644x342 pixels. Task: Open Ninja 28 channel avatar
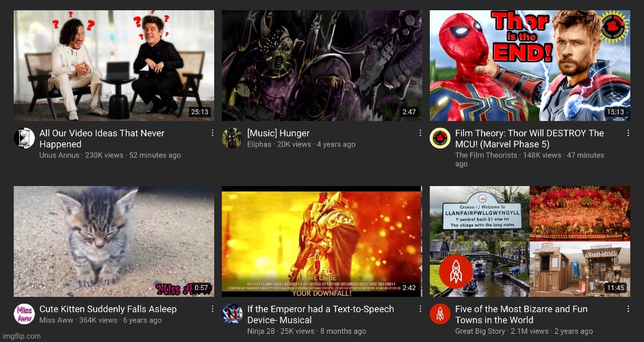tap(232, 314)
